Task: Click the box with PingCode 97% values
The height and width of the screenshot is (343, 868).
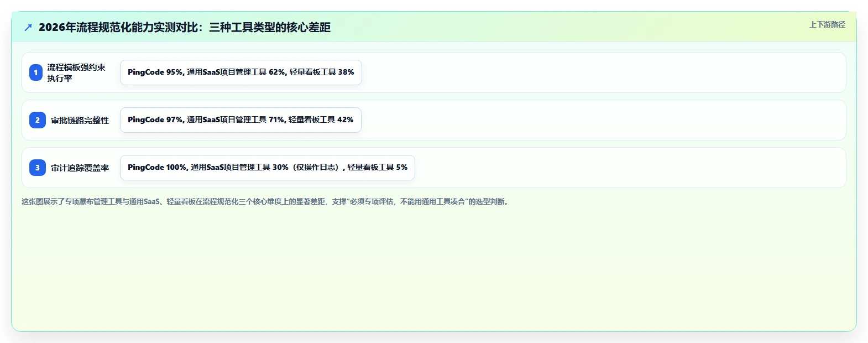Action: pos(240,120)
